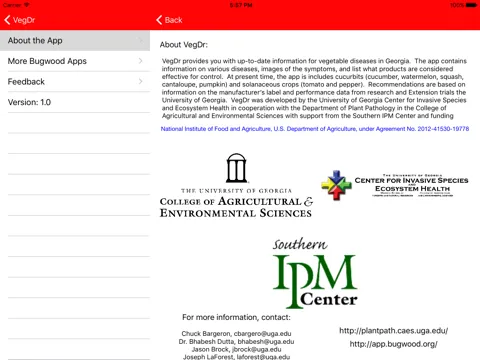Expand More Bugwood Apps chevron
The height and width of the screenshot is (360, 480).
coord(141,61)
